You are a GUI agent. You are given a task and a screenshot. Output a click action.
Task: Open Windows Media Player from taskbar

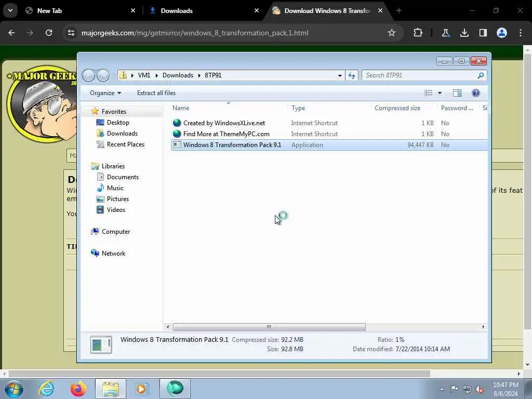141,389
